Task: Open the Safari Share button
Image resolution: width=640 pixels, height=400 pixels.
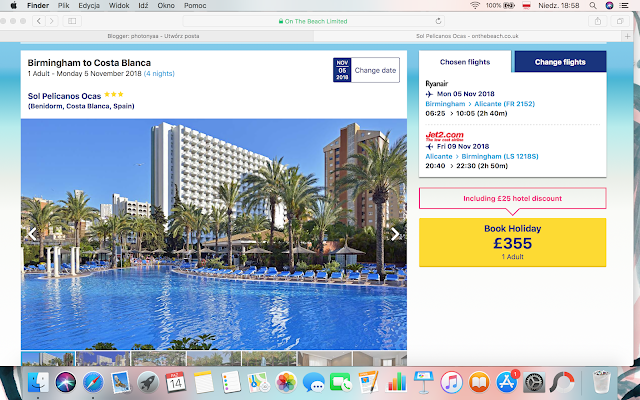Action: tap(598, 21)
